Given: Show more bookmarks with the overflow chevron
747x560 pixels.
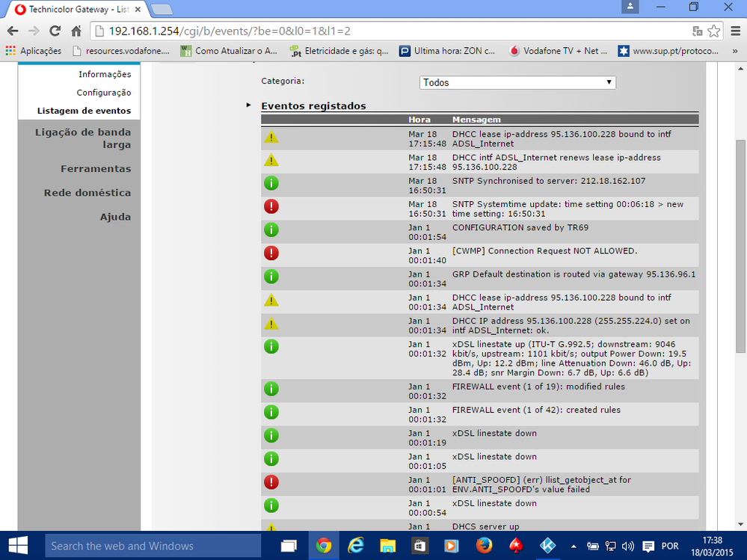Looking at the screenshot, I should (x=735, y=52).
